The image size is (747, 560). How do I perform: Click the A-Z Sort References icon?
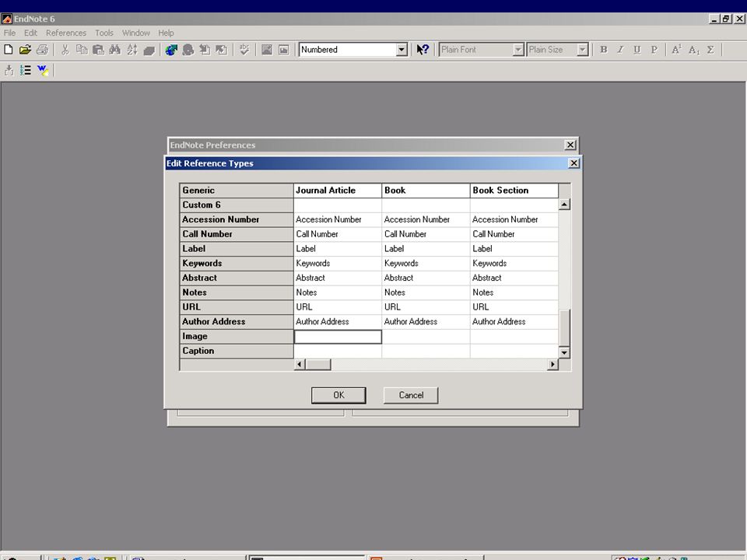132,50
